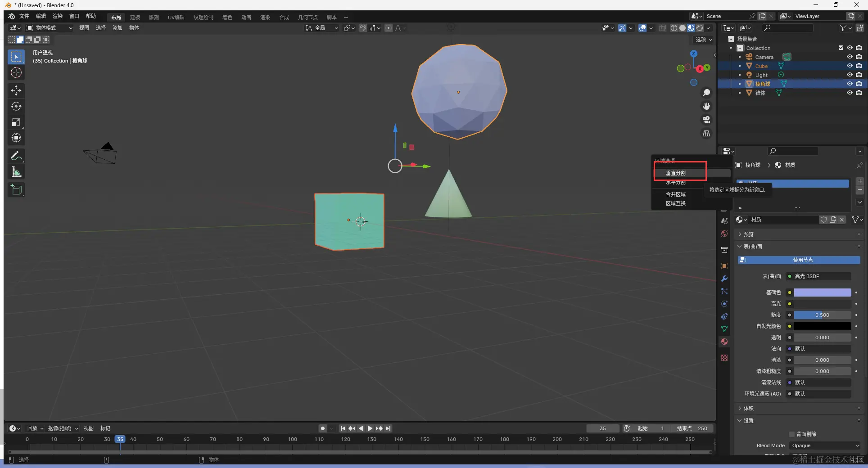This screenshot has height=468, width=868.
Task: Open the 基础色 color swatch
Action: pos(822,292)
